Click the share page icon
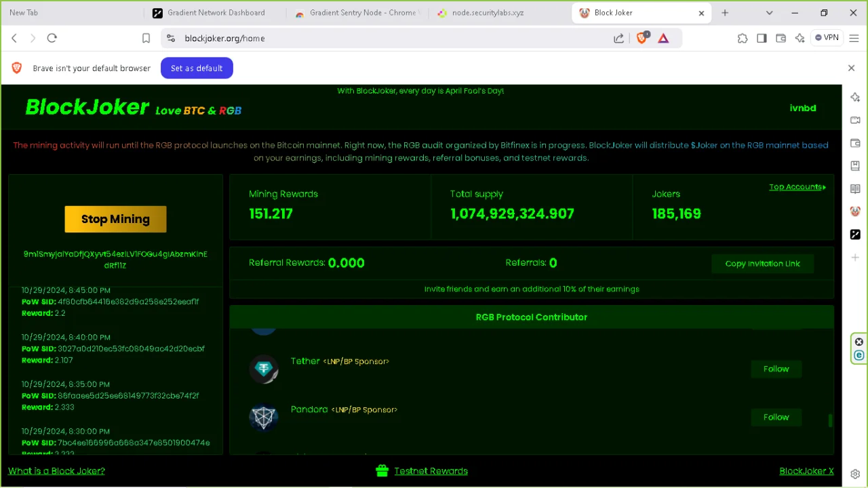 pyautogui.click(x=618, y=39)
